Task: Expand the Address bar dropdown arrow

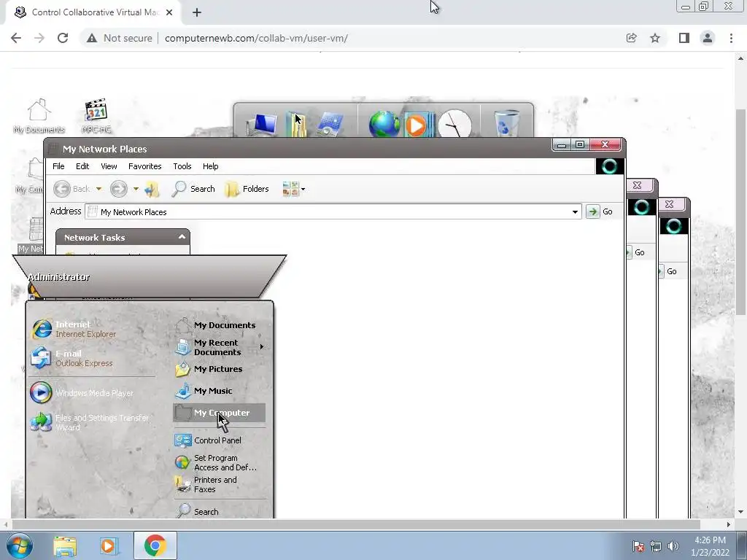Action: pos(575,212)
